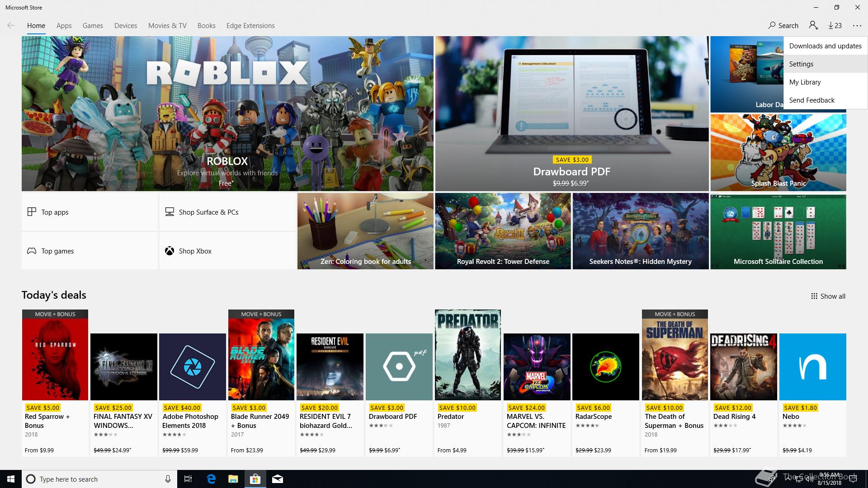868x488 pixels.
Task: Click Show all for Today's deals
Action: click(828, 296)
